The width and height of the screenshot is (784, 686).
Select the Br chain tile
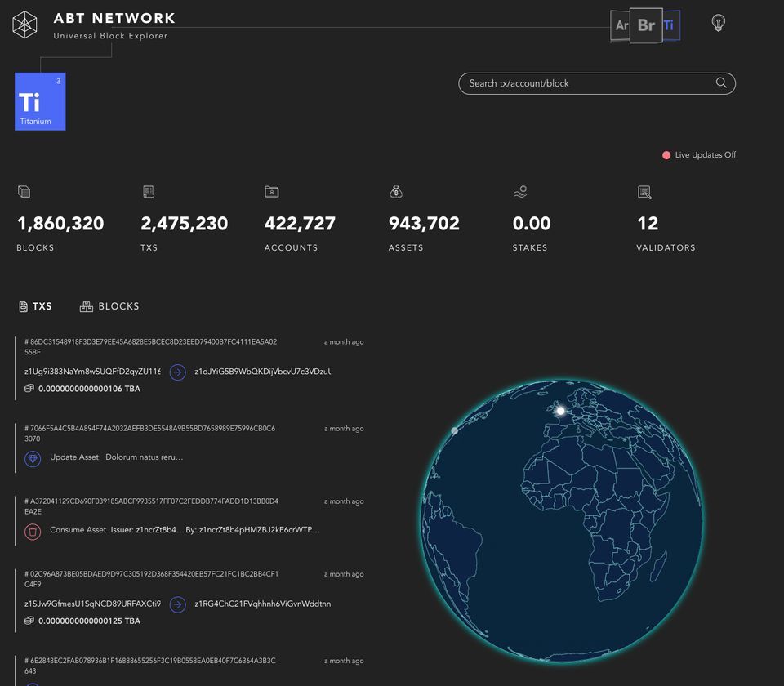[646, 25]
